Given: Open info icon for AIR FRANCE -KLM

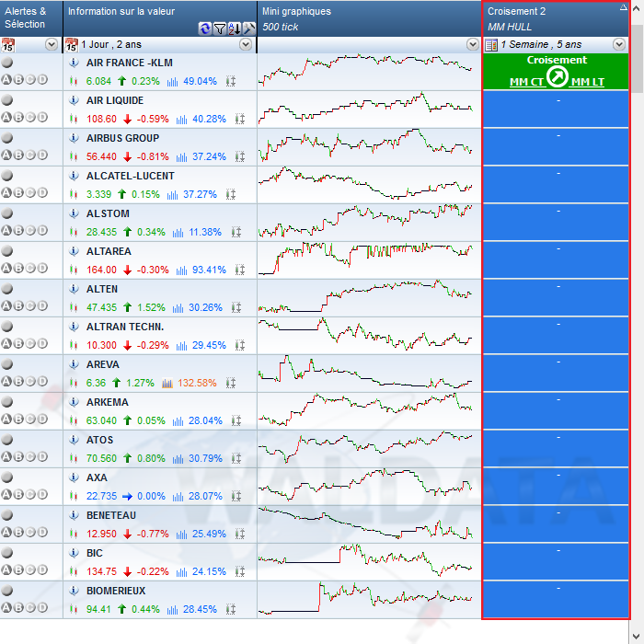Looking at the screenshot, I should (74, 63).
